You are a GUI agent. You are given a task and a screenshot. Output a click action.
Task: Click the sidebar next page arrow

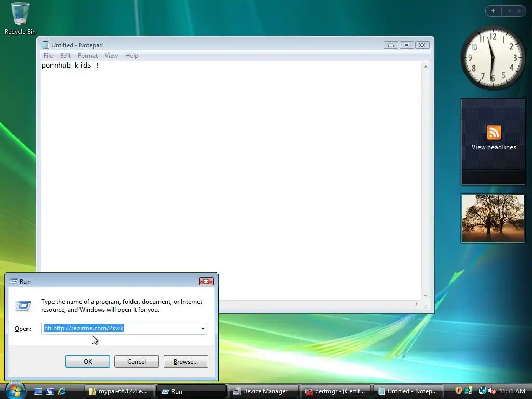(519, 11)
